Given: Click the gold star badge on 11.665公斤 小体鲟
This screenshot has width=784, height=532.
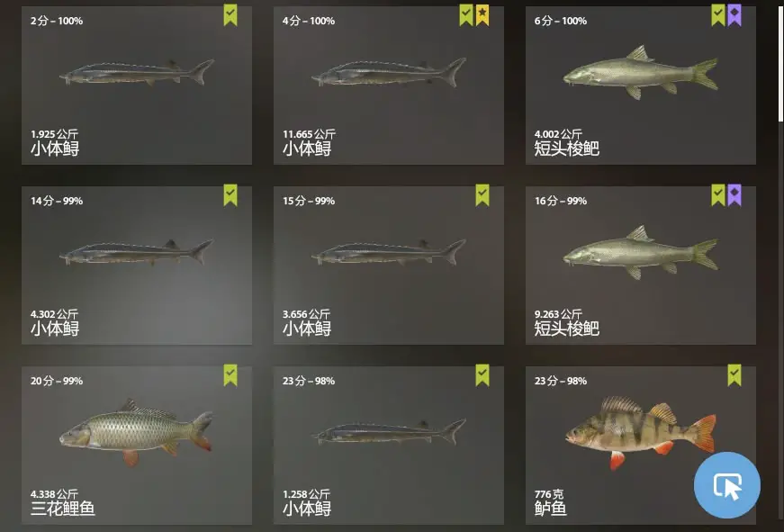Looking at the screenshot, I should click(482, 15).
